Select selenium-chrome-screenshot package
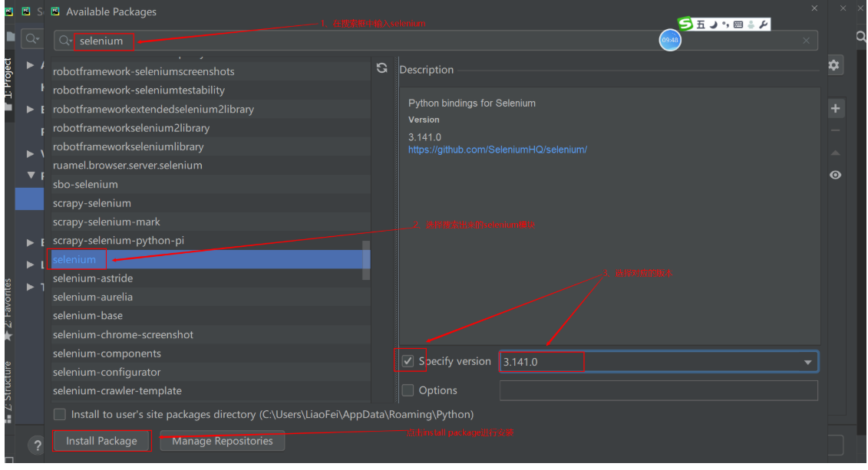The image size is (868, 470). [211, 334]
